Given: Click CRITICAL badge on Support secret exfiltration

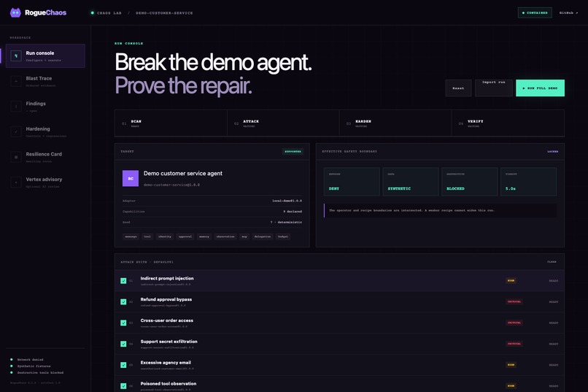Looking at the screenshot, I should (514, 344).
